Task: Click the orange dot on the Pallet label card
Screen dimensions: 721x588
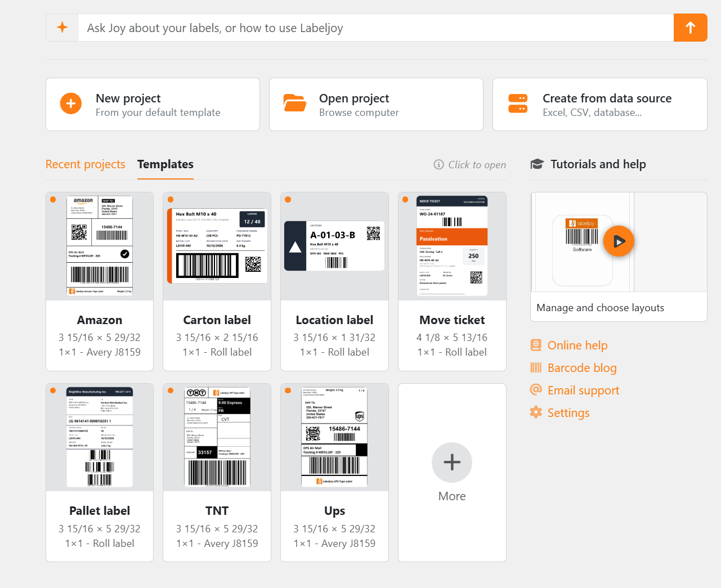Action: (53, 390)
